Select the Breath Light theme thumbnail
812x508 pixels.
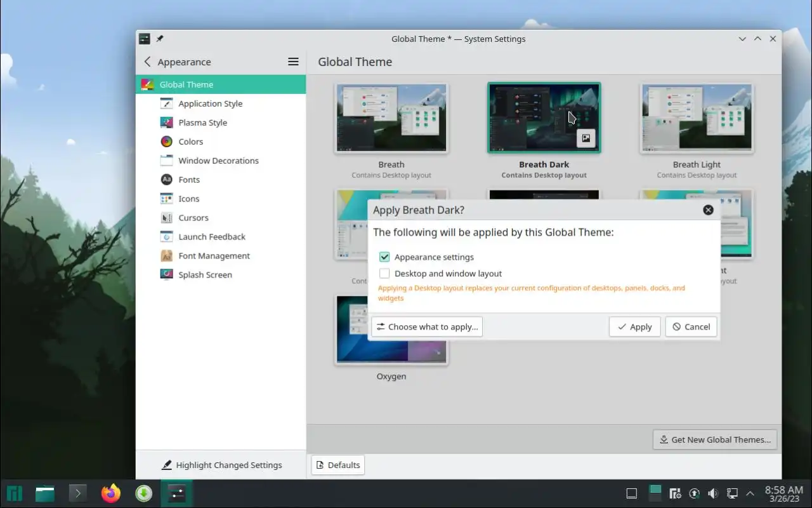(x=697, y=118)
